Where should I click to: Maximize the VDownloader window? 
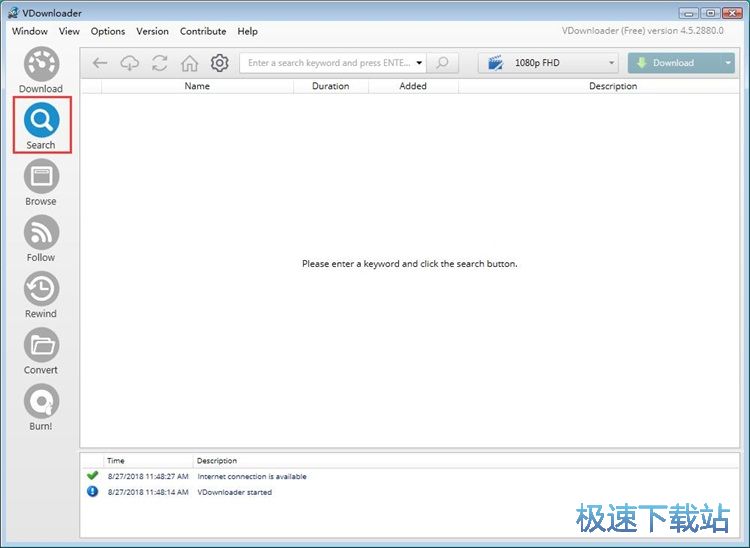pos(711,13)
